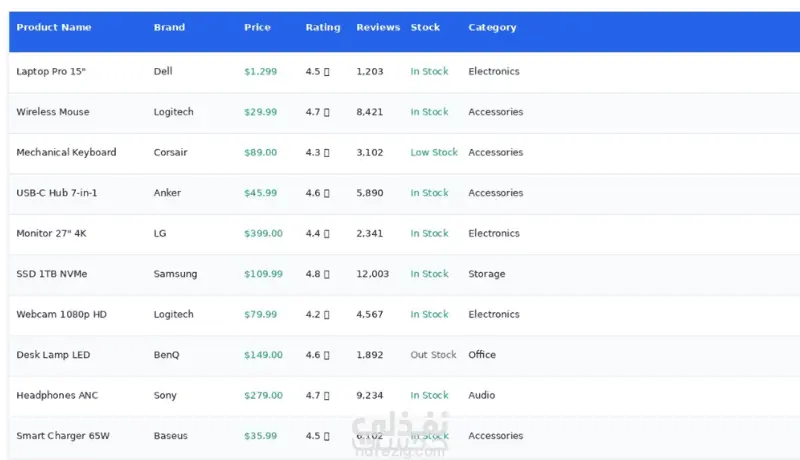
Task: Click the 1,892 reviews count
Action: click(x=369, y=354)
